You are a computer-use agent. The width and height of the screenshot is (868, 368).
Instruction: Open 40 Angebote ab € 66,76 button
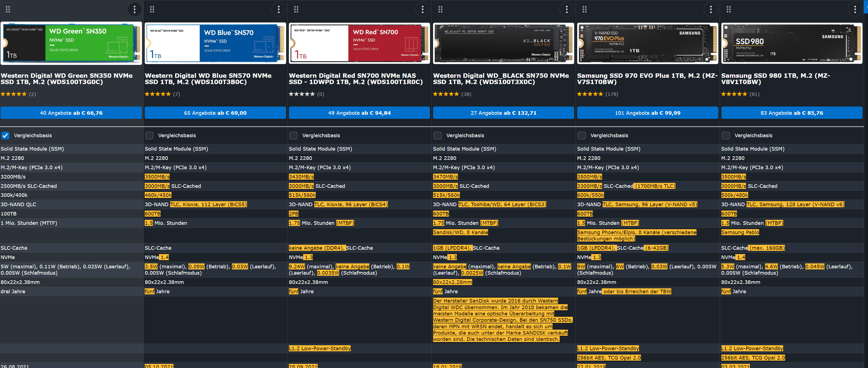point(71,113)
